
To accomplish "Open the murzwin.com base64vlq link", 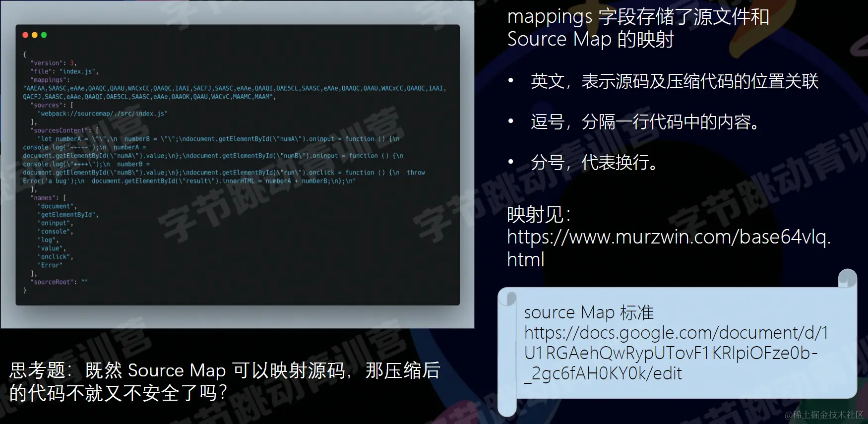I will [x=669, y=248].
